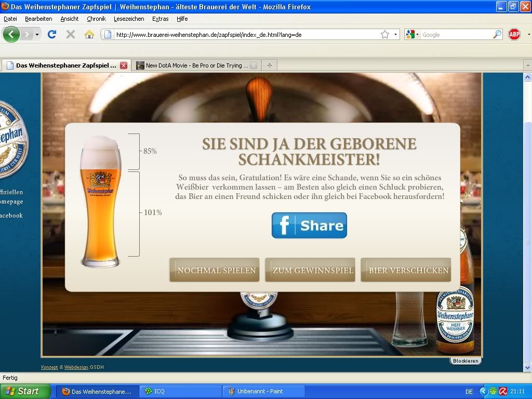532x399 pixels.
Task: Open the search engine selector dropdown
Action: click(412, 34)
